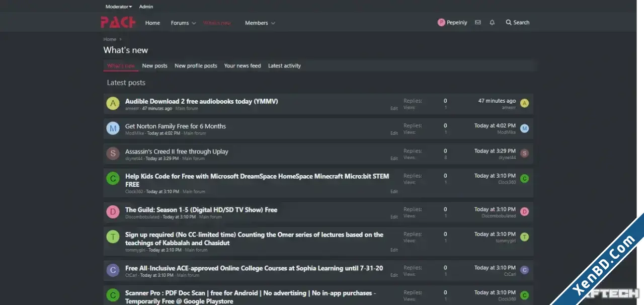Switch to the New profile posts tab
Image resolution: width=644 pixels, height=305 pixels.
coord(196,66)
